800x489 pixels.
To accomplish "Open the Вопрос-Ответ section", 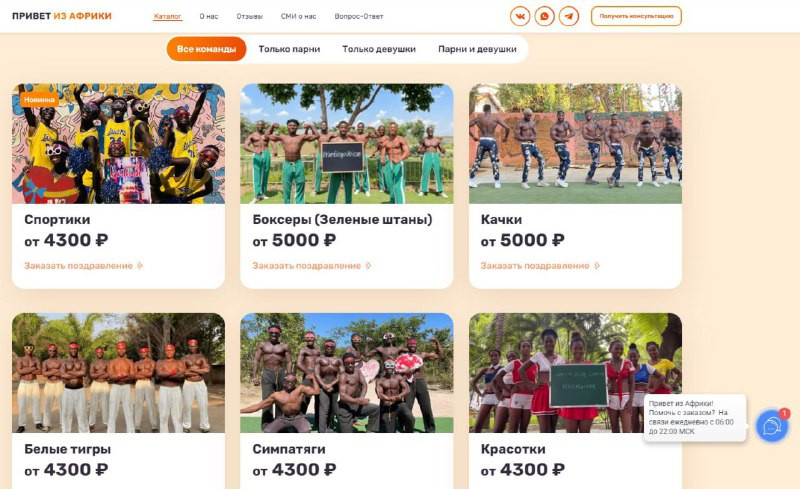I will pyautogui.click(x=359, y=16).
